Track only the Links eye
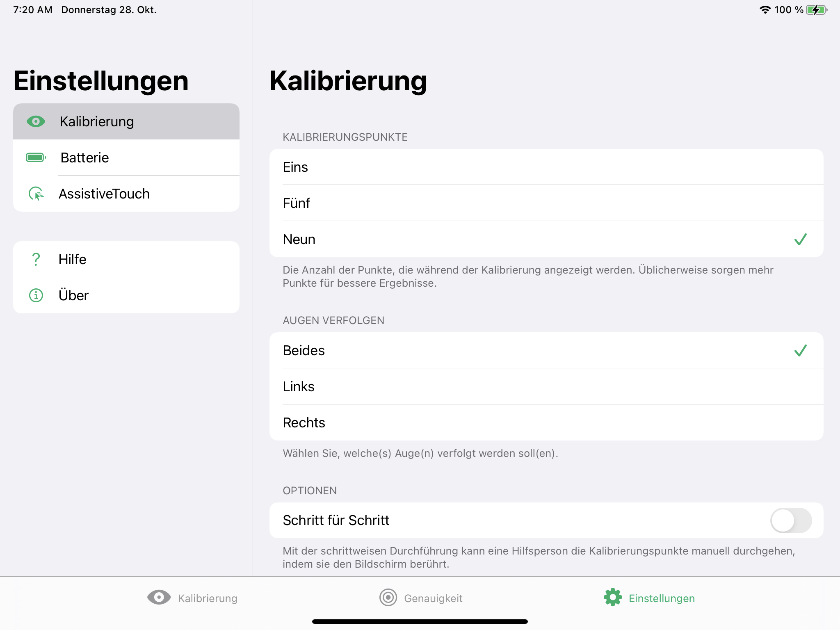 (x=546, y=386)
